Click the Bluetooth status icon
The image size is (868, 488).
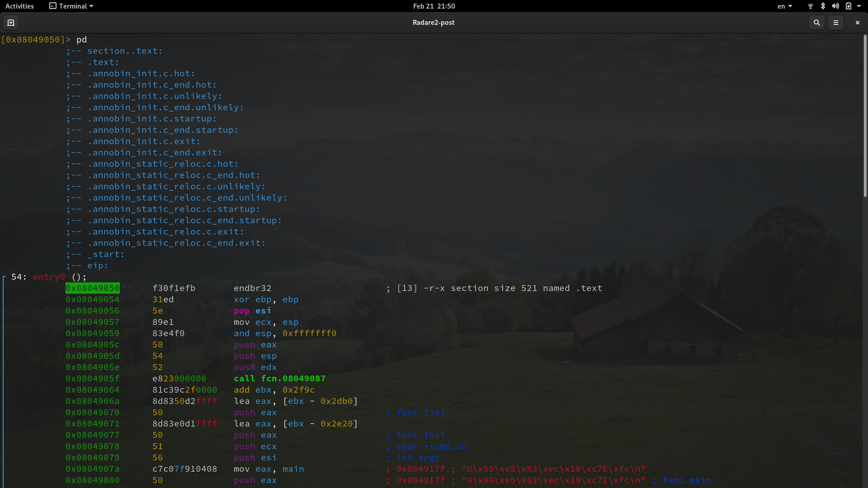(823, 6)
